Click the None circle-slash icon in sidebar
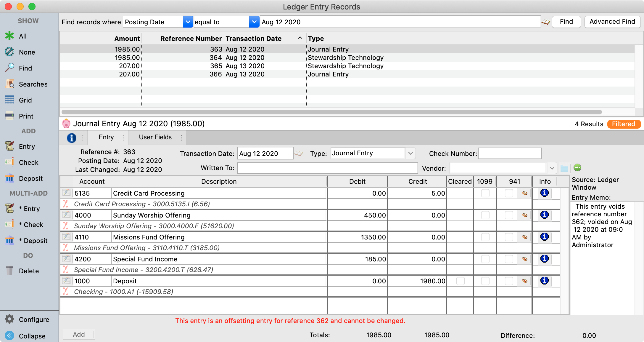Image resolution: width=644 pixels, height=342 pixels. (x=9, y=52)
